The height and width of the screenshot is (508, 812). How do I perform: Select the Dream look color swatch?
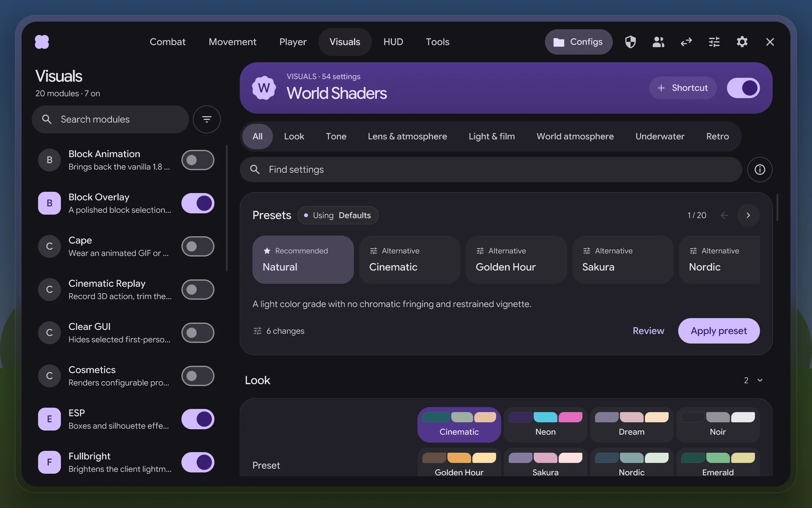click(632, 425)
